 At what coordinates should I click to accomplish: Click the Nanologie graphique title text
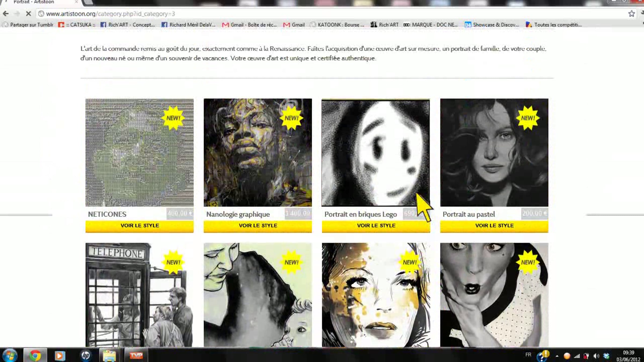[238, 214]
